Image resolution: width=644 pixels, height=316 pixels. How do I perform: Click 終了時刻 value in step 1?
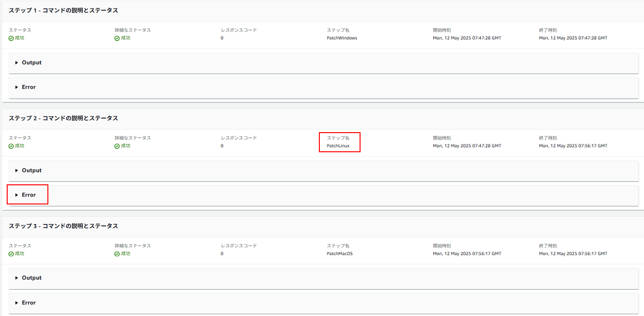click(573, 38)
